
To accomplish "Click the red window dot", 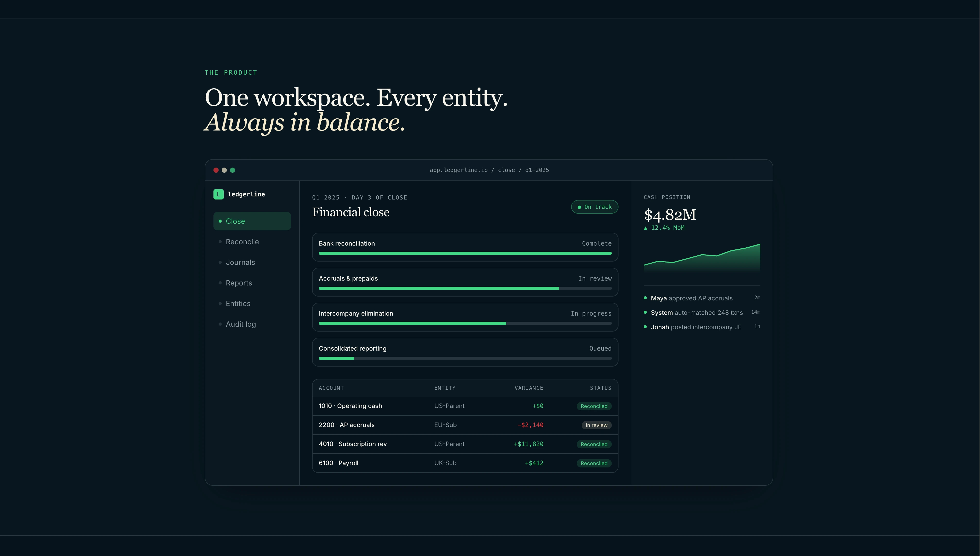I will click(x=216, y=170).
